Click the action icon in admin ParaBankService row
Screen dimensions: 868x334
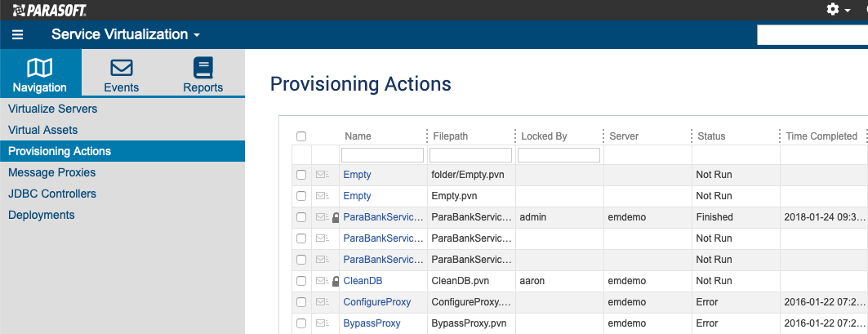tap(322, 217)
